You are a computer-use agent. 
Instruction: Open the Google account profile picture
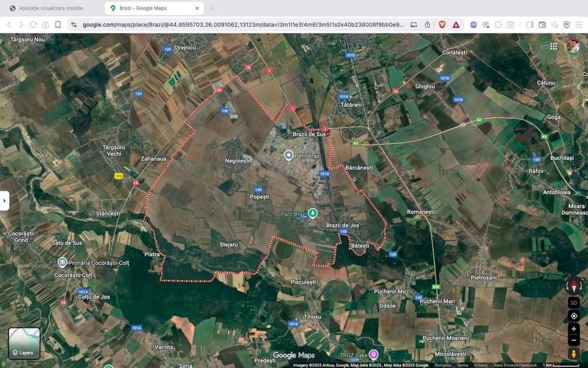pos(572,46)
